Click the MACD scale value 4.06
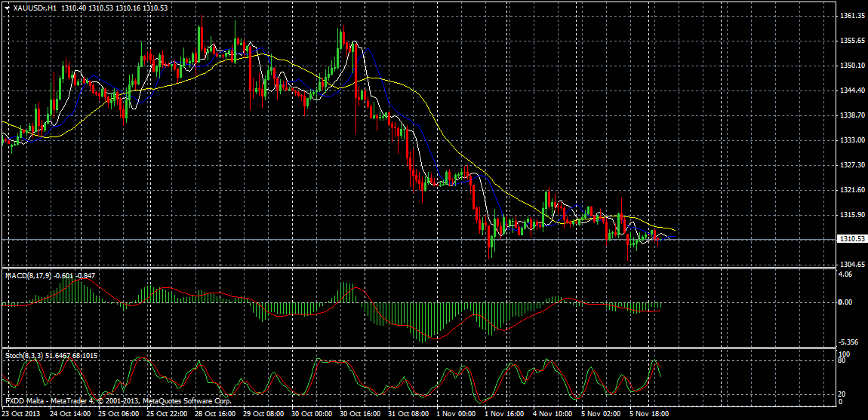Viewport: 868px width, 420px height. (846, 275)
